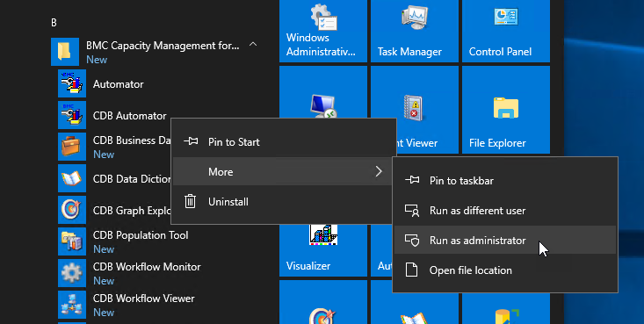Click the CDB Automator icon
The height and width of the screenshot is (324, 644).
click(72, 115)
